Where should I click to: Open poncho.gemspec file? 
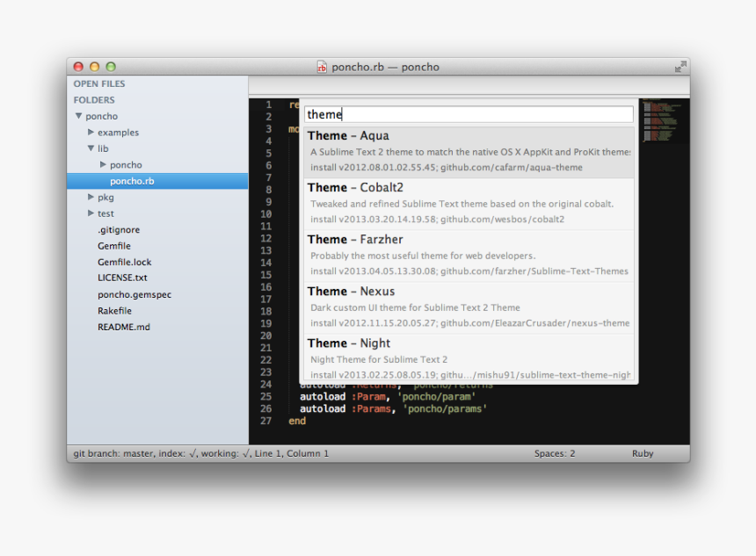[134, 294]
